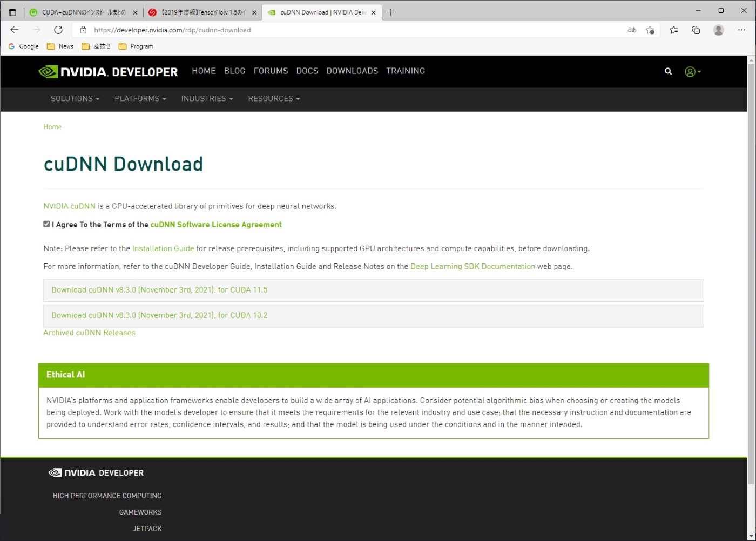The width and height of the screenshot is (756, 541).
Task: Click the address bar URL field
Action: click(x=351, y=30)
